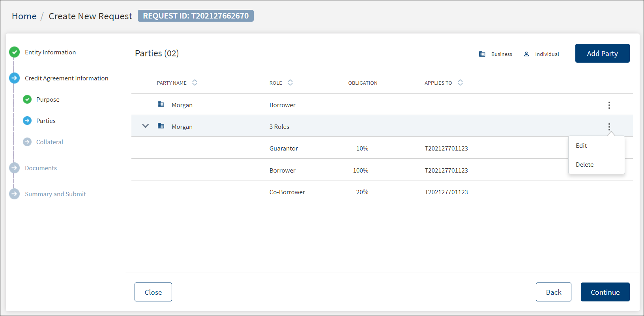This screenshot has height=316, width=644.
Task: Click the Individual legend label
Action: [547, 54]
